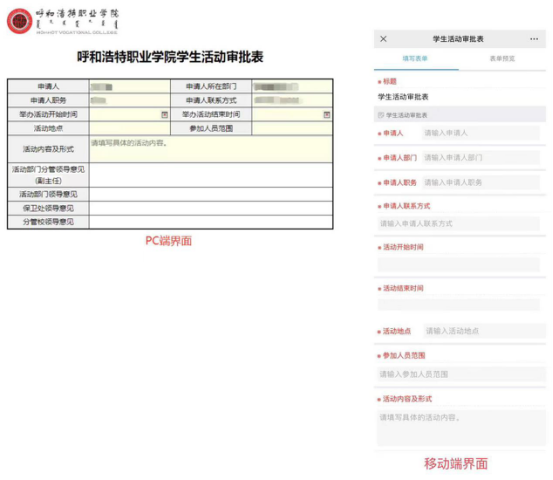Click the 申请人 field in PC form

pos(130,86)
